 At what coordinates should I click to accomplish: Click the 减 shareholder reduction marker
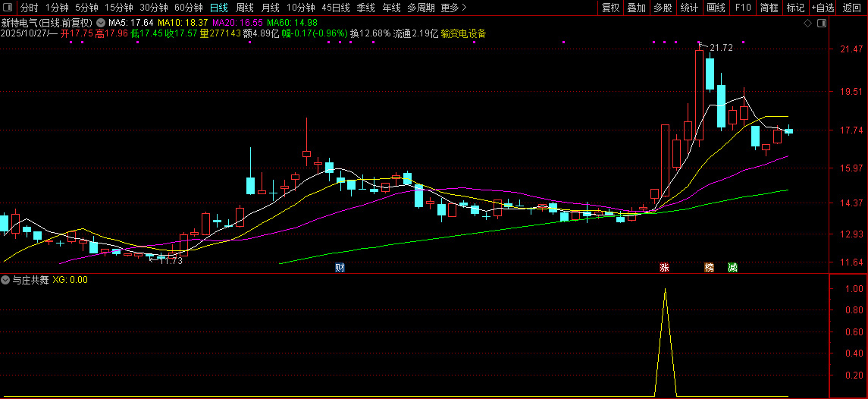732,267
